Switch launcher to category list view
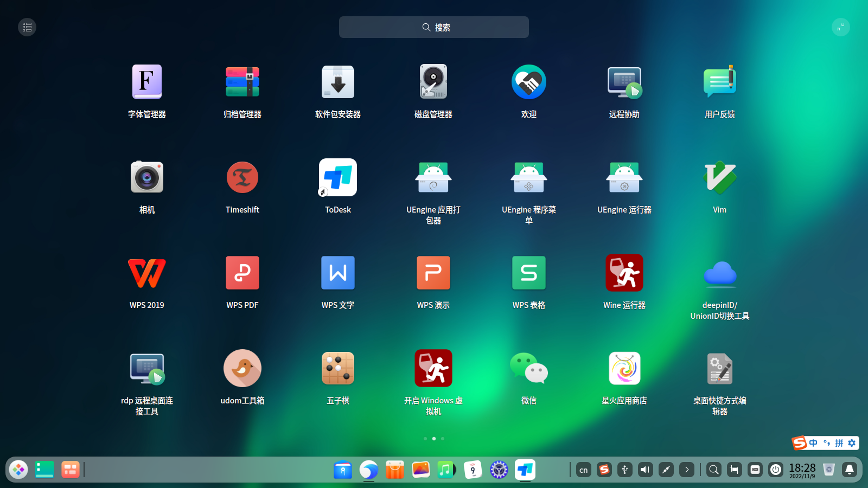 (27, 27)
